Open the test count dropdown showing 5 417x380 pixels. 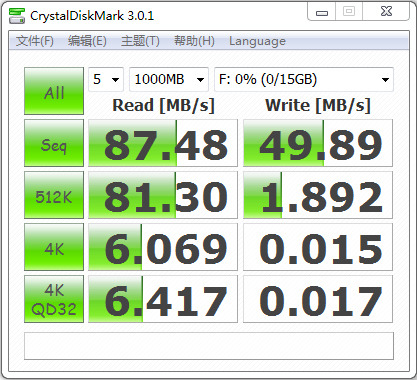106,79
